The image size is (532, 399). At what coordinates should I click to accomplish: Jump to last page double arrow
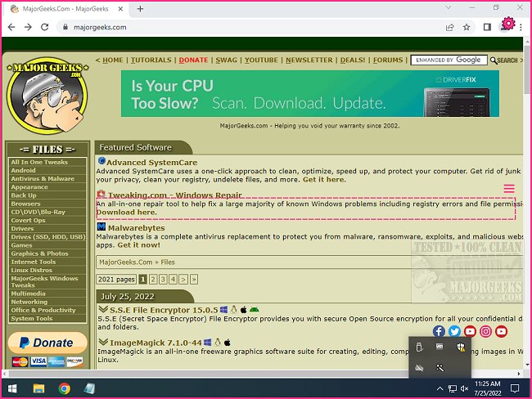point(194,280)
